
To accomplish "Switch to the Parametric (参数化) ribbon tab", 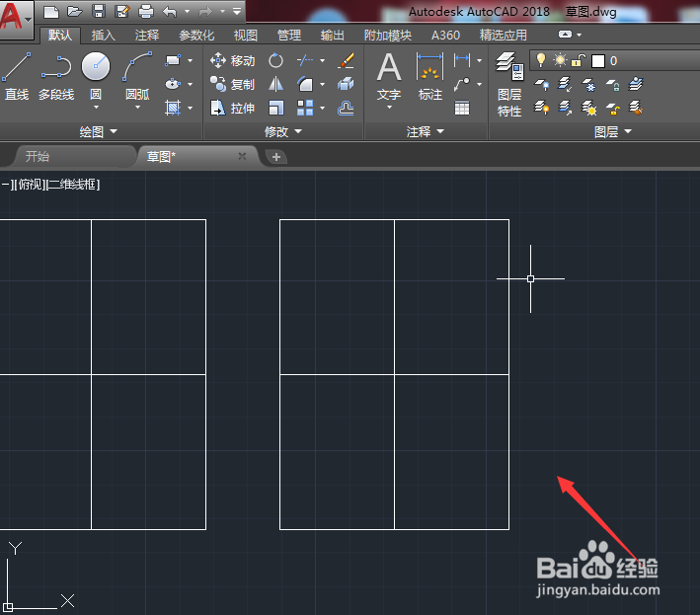I will tap(196, 35).
